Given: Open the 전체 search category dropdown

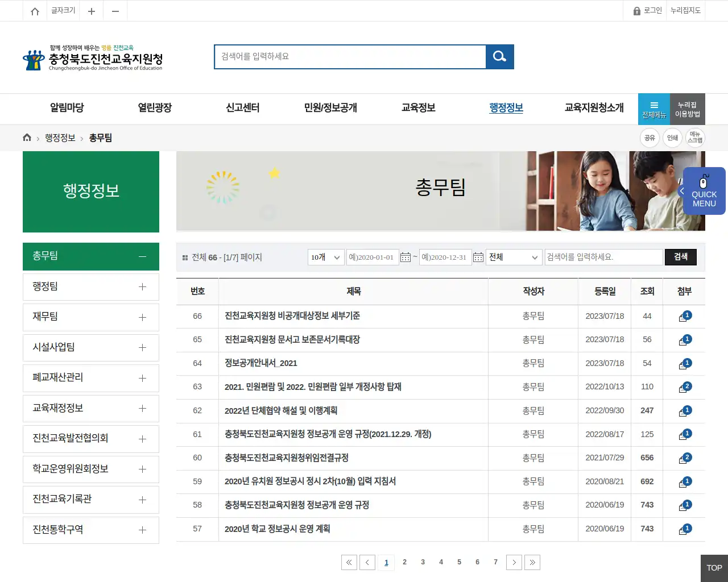Looking at the screenshot, I should (x=514, y=257).
